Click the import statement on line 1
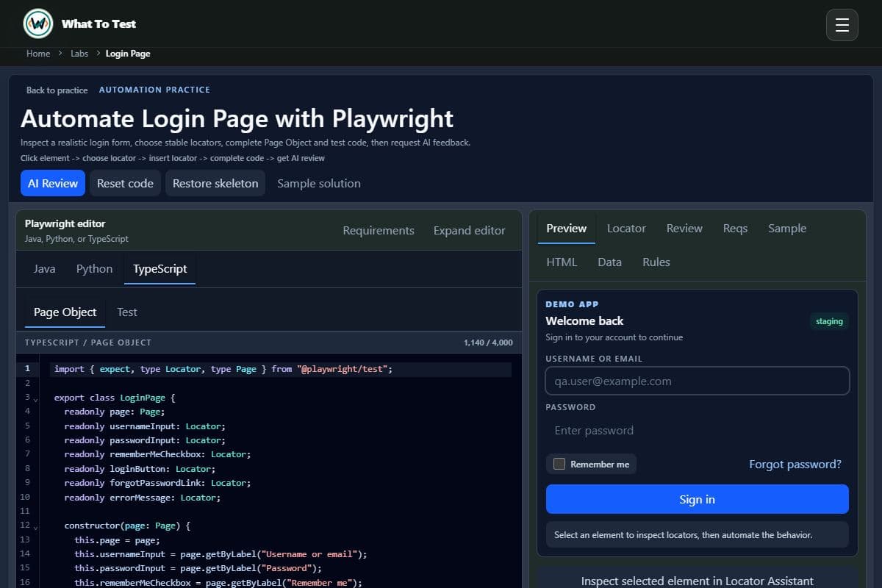The width and height of the screenshot is (882, 588). (223, 369)
